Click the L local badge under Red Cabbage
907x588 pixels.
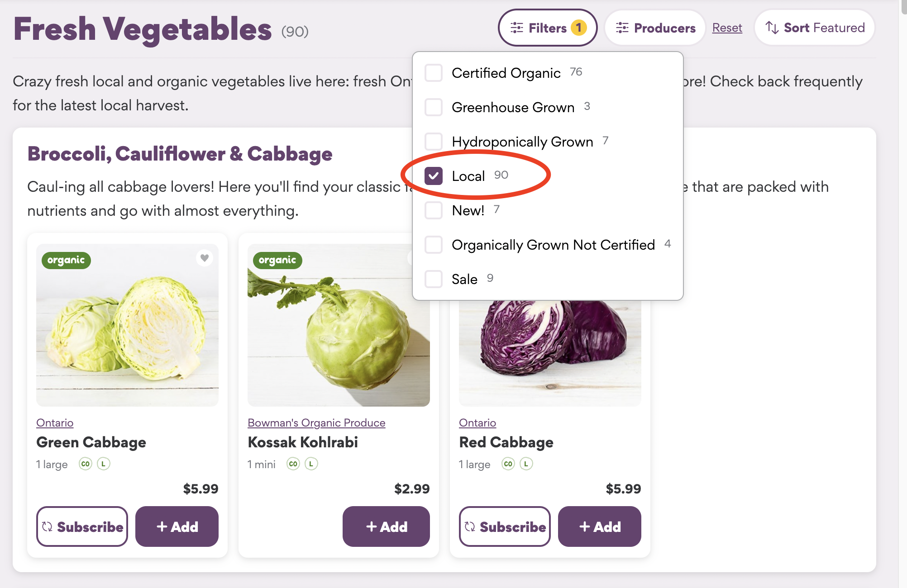tap(526, 464)
